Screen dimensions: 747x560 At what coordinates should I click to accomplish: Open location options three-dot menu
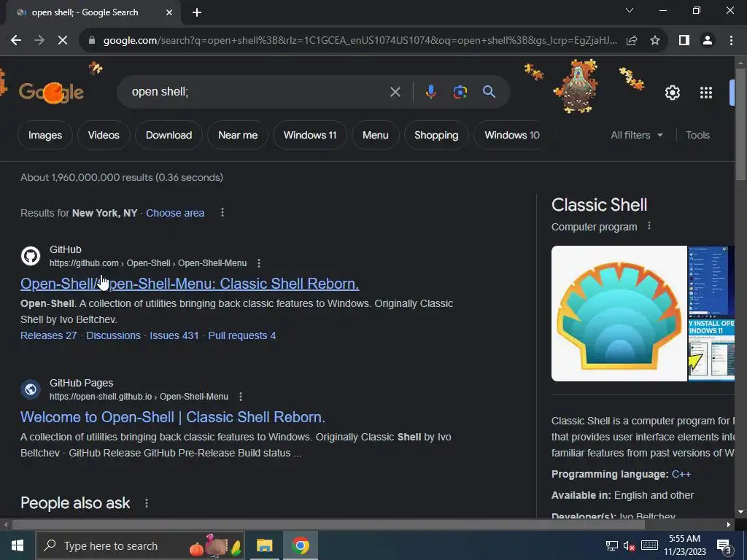click(x=222, y=212)
